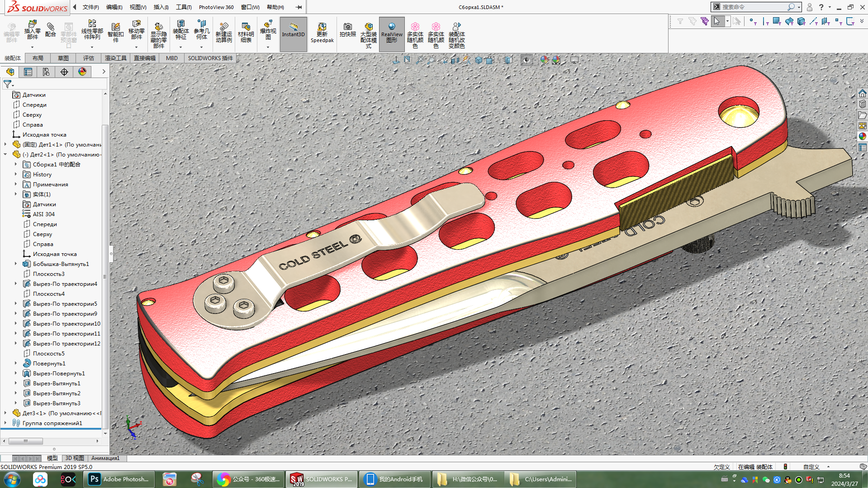Open the DisplayManager color ball tab
This screenshot has width=868, height=488.
(82, 72)
